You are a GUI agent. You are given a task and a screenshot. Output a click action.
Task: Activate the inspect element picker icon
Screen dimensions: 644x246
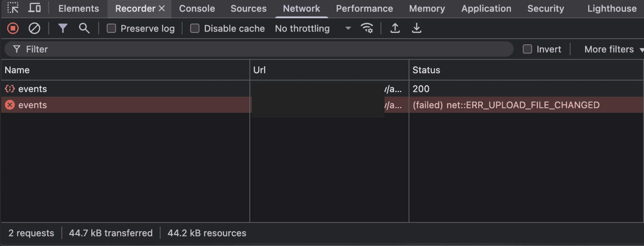(x=13, y=8)
